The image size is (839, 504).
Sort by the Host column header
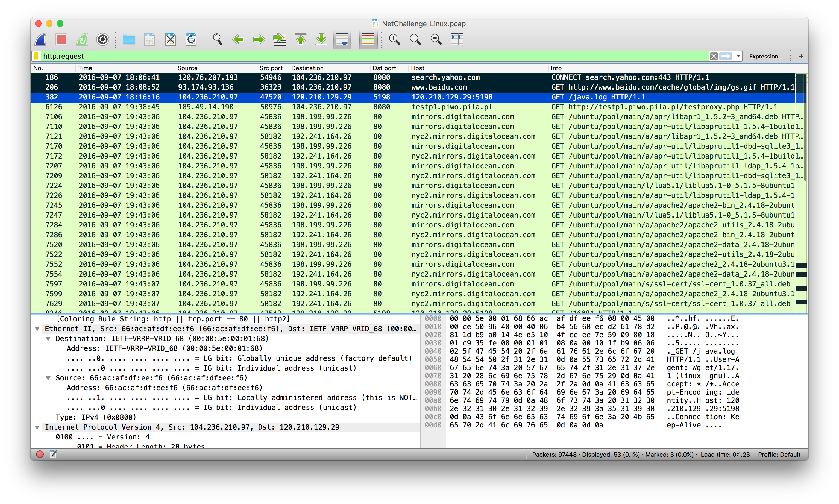coord(479,68)
